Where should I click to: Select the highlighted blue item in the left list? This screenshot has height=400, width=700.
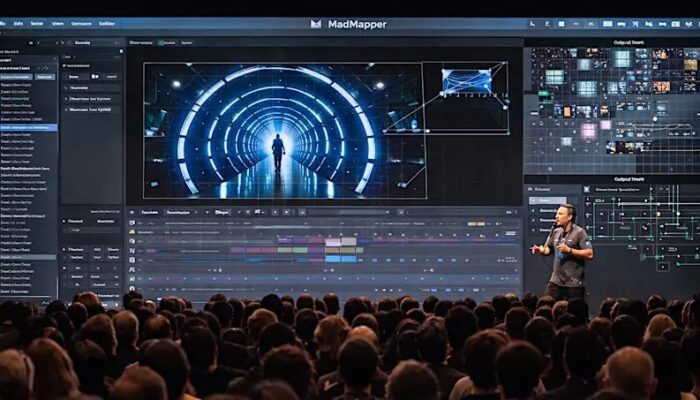(x=28, y=128)
